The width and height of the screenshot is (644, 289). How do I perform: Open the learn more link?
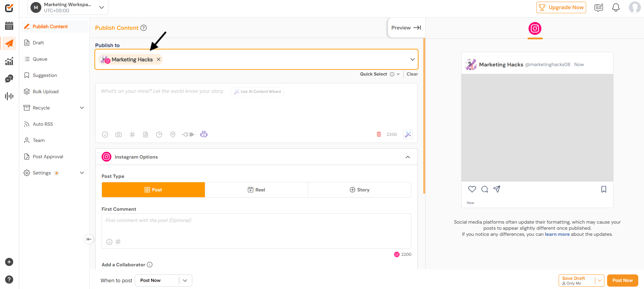[x=557, y=234]
